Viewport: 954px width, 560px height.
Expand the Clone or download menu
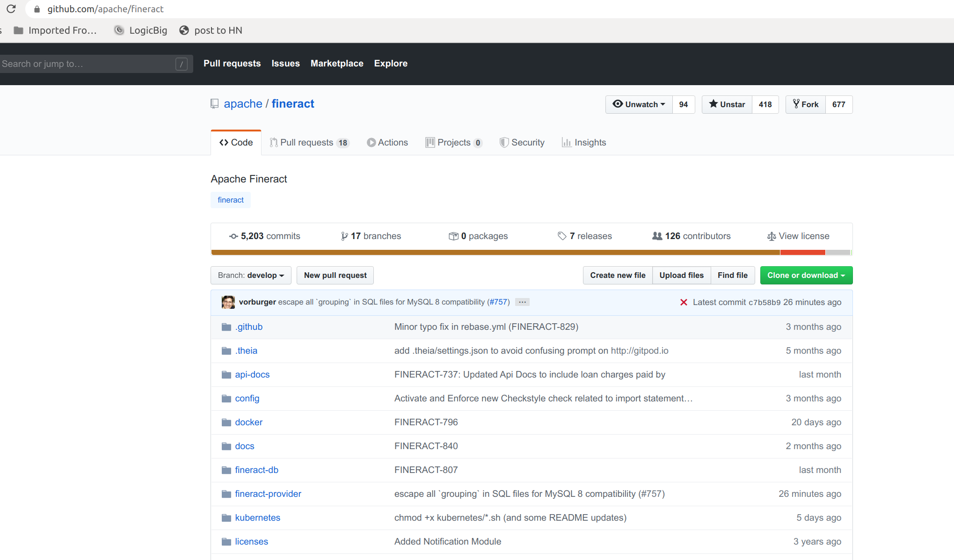point(806,275)
